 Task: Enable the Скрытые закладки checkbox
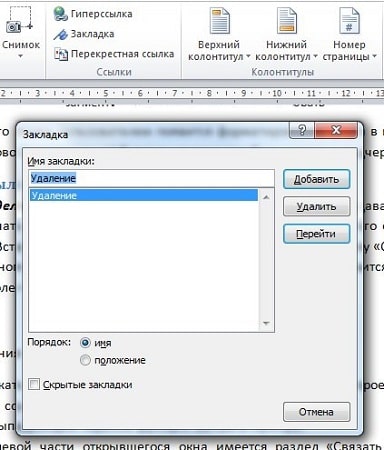click(x=34, y=384)
